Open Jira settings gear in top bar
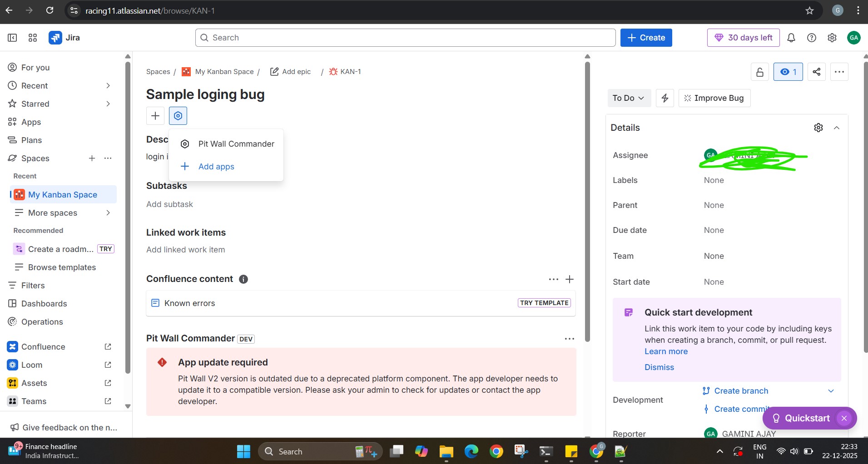Screen dimensions: 868x464 (832, 38)
